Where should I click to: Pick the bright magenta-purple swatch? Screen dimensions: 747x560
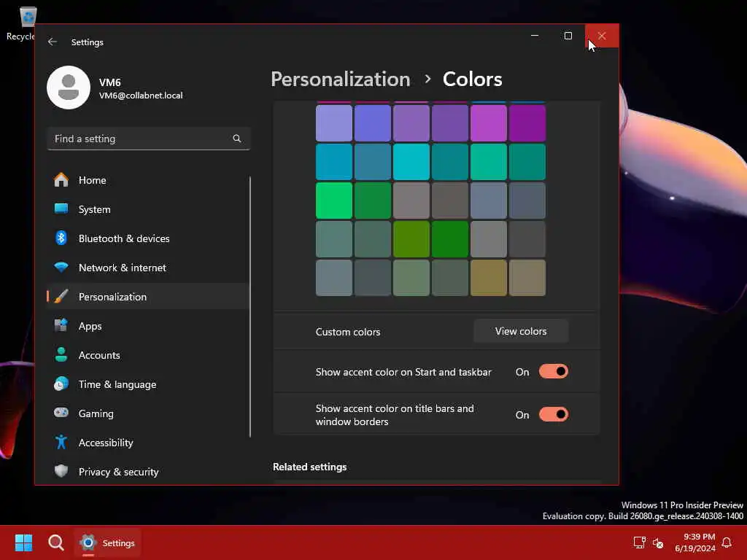[x=488, y=123]
